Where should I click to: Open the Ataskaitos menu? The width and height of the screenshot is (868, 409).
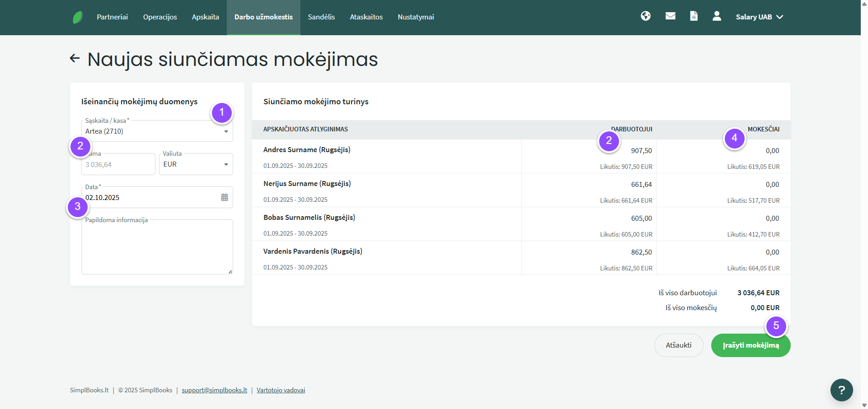[x=366, y=17]
